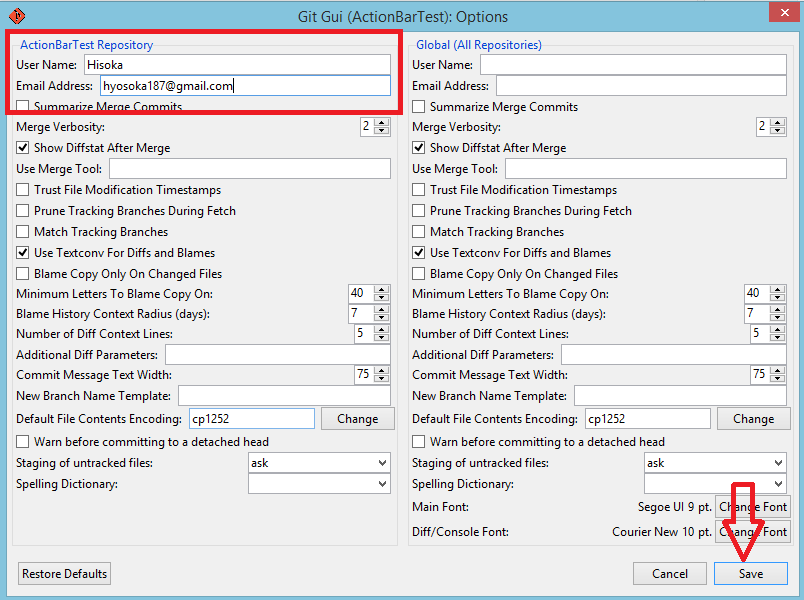
Task: Enable repository Trust File Modification Timestamps
Action: (23, 190)
